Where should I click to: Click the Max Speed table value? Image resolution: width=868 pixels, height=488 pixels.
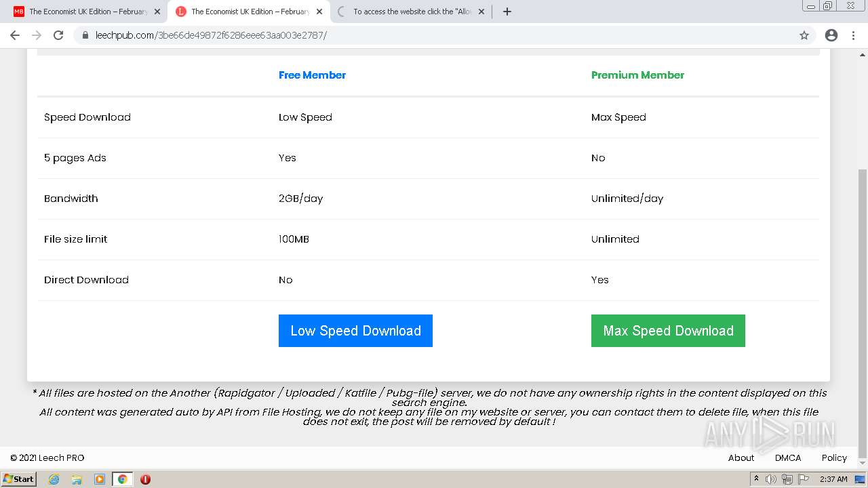[618, 117]
